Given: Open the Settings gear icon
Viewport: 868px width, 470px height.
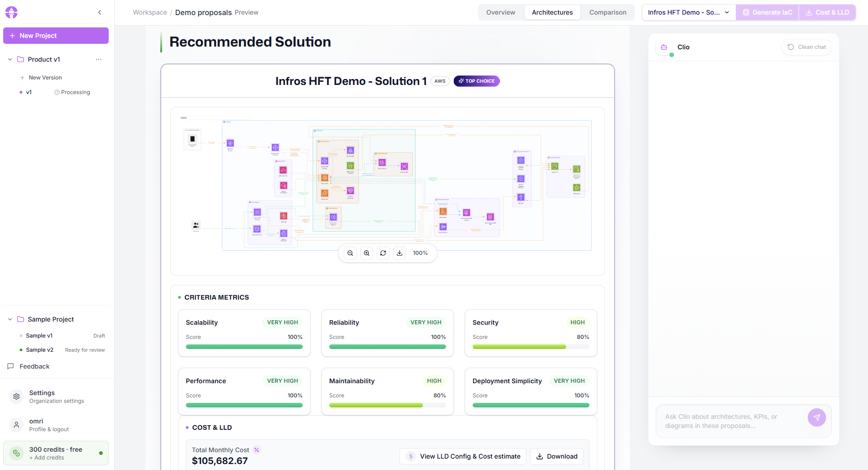Looking at the screenshot, I should (x=16, y=396).
